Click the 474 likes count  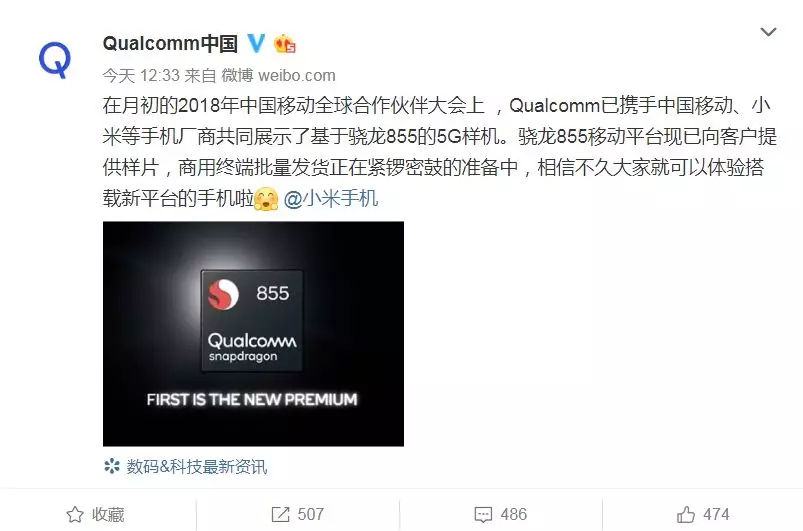tap(716, 514)
